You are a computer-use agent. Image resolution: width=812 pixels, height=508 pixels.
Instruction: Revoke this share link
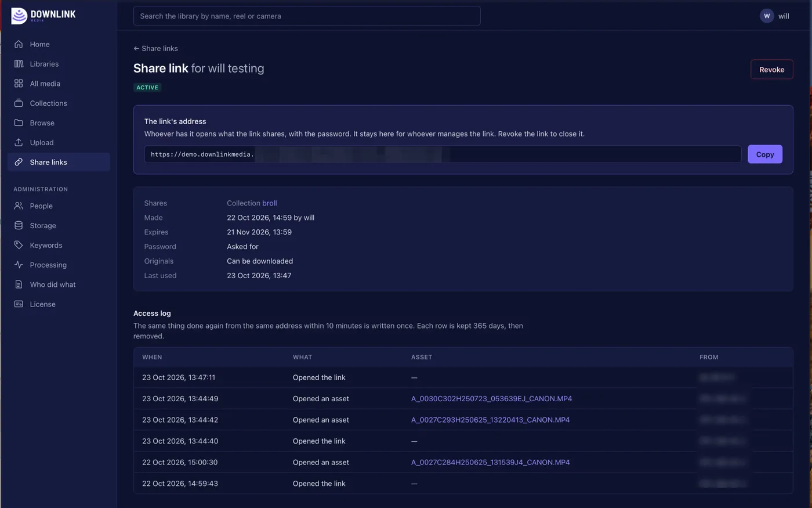pos(771,70)
